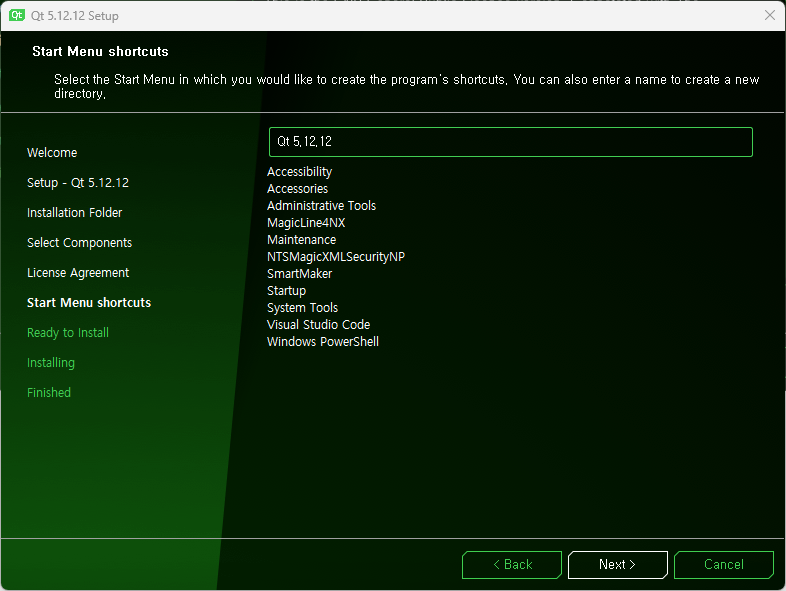This screenshot has width=786, height=591.
Task: Select System Tools entry
Action: (302, 308)
